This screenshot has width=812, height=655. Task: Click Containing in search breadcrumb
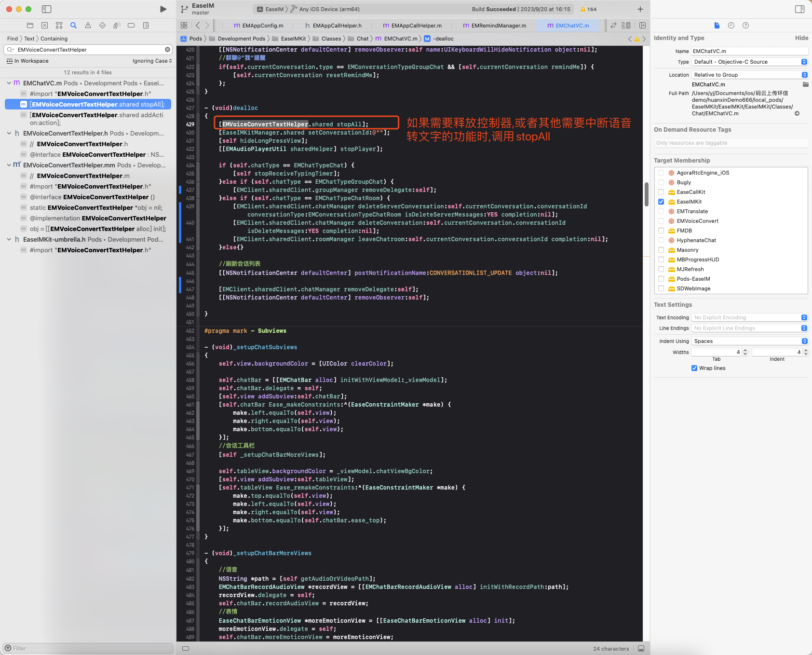pyautogui.click(x=54, y=39)
